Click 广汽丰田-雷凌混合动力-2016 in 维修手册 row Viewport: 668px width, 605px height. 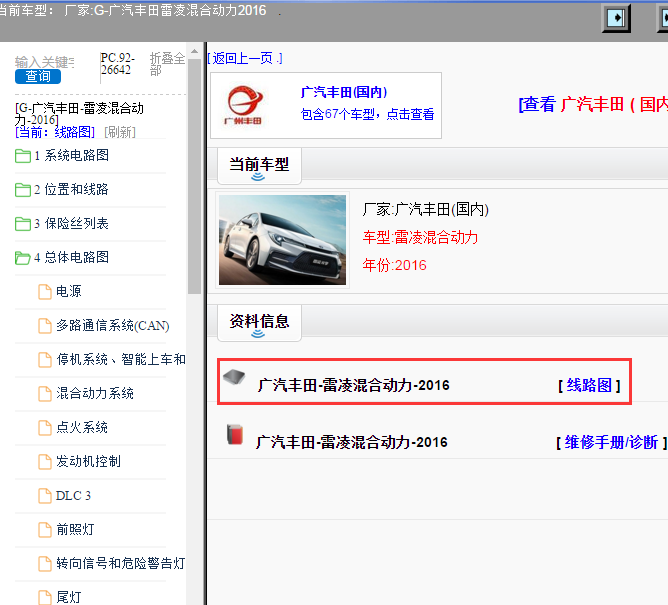(352, 443)
